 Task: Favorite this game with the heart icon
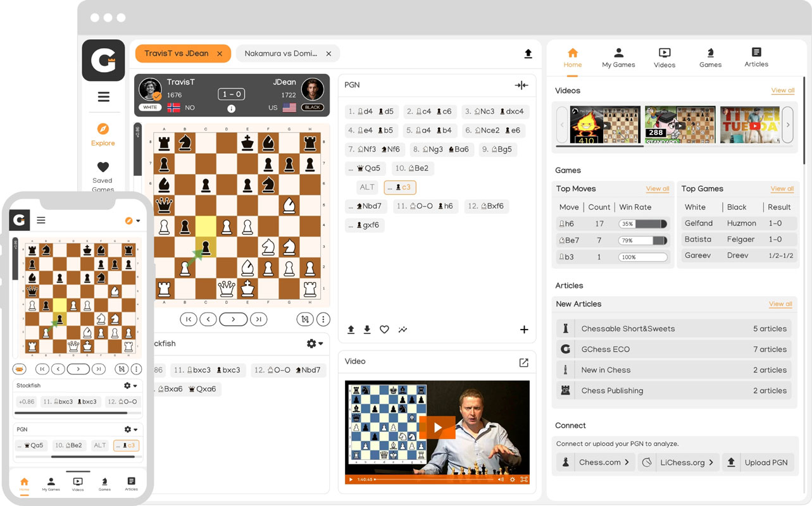point(384,330)
